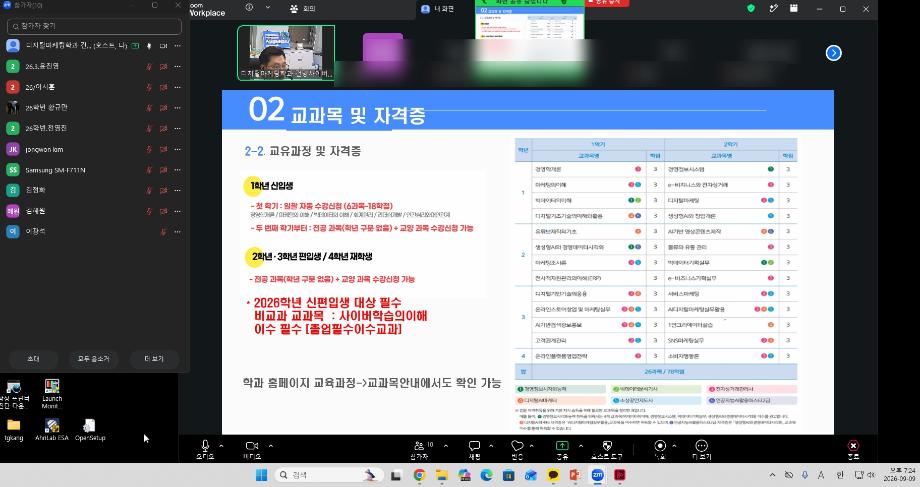Toggle host video icon in participant list
The height and width of the screenshot is (487, 920).
(163, 46)
